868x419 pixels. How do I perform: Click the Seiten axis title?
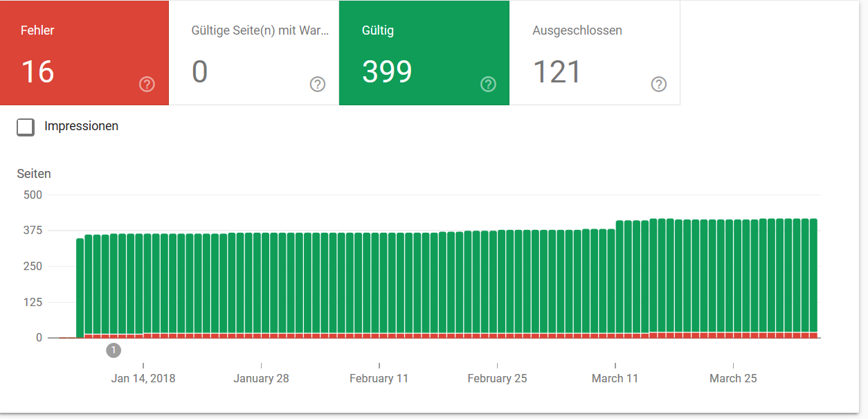tap(34, 174)
